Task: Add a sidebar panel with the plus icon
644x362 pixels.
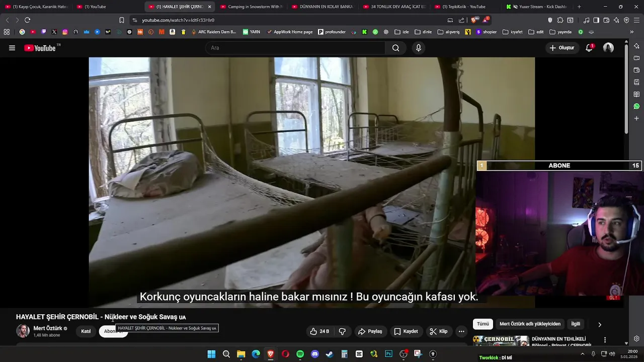Action: [636, 118]
